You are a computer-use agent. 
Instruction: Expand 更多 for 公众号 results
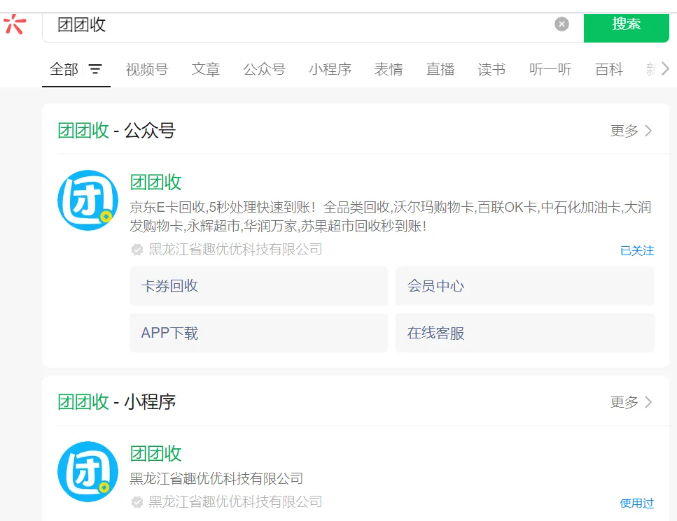click(x=631, y=131)
